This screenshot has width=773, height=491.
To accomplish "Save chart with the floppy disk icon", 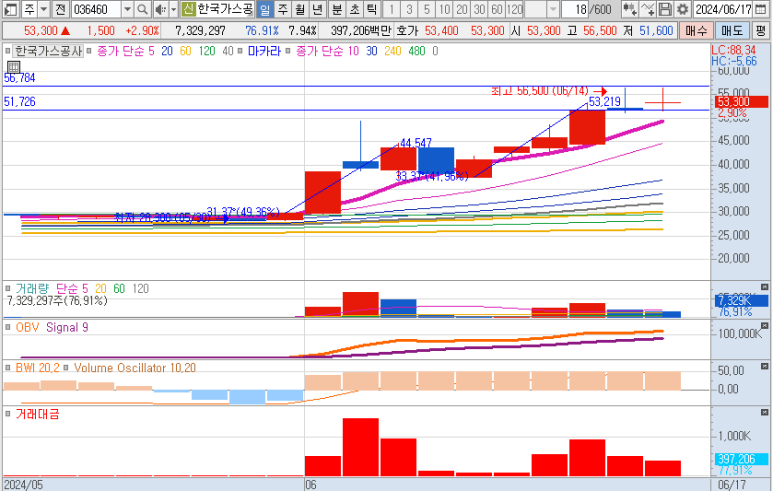I will [x=665, y=9].
